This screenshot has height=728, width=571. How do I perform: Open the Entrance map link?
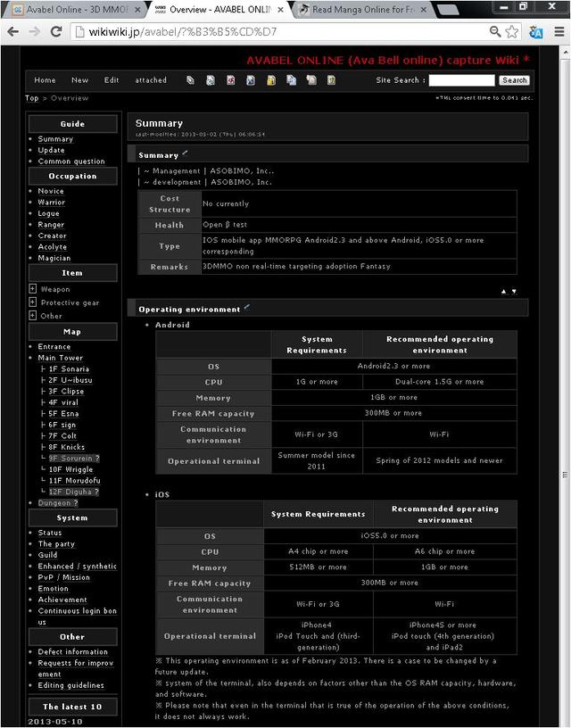(54, 346)
